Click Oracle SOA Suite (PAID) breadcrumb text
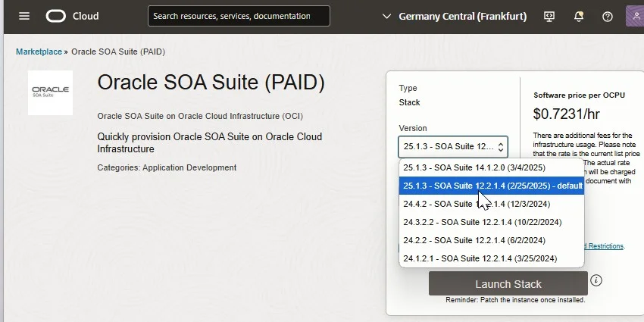The height and width of the screenshot is (322, 644). tap(118, 52)
